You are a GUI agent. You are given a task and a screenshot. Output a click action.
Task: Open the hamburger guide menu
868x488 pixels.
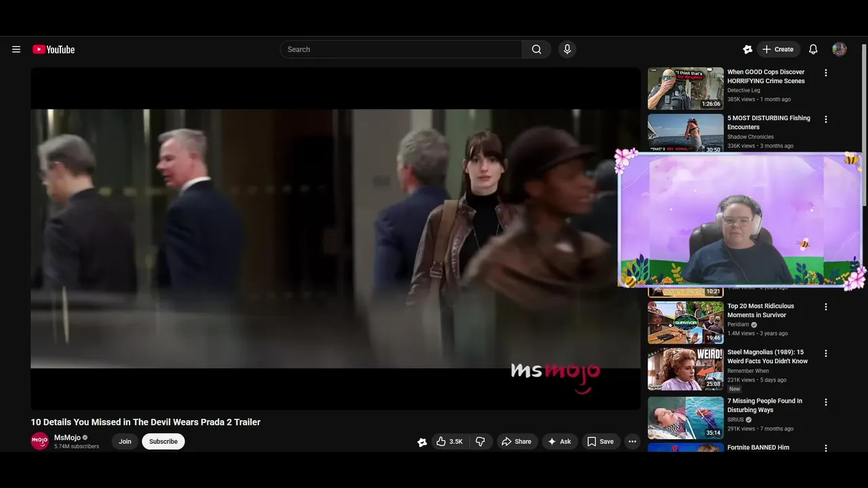tap(16, 49)
